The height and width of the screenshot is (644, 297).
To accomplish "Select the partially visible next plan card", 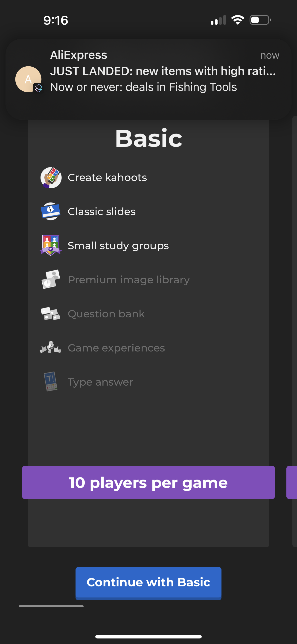I will 293,483.
